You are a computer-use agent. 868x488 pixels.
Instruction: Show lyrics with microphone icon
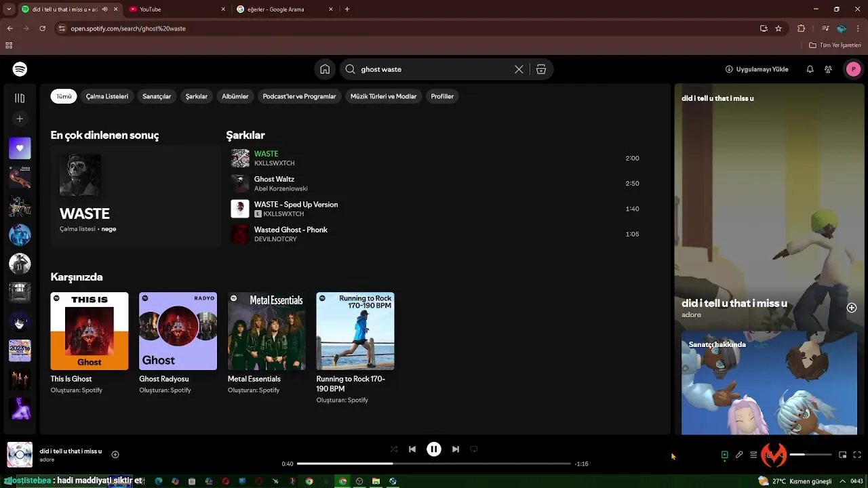coord(739,455)
